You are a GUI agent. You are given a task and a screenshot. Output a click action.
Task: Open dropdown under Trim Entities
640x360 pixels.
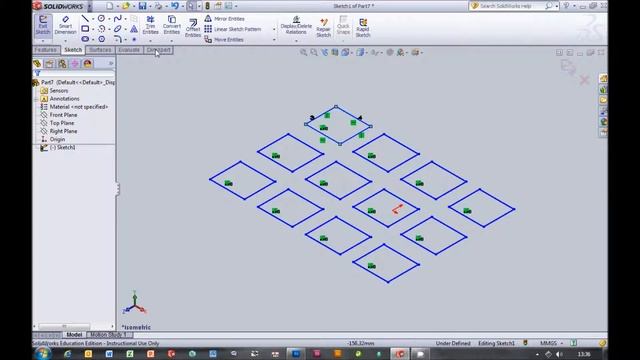coord(150,41)
